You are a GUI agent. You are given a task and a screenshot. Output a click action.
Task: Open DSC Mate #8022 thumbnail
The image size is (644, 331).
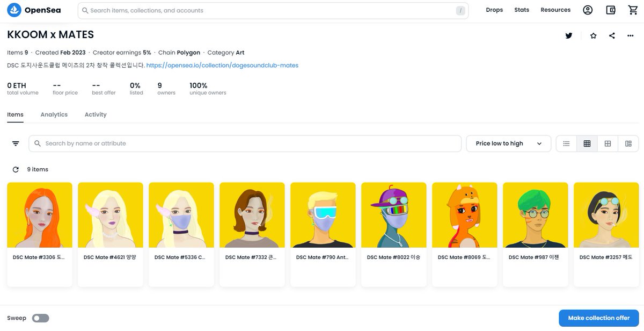pyautogui.click(x=394, y=215)
